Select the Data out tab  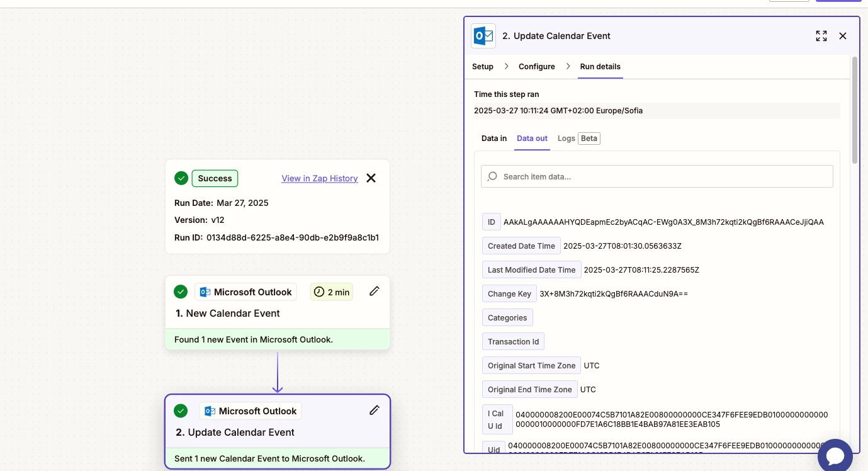tap(532, 138)
